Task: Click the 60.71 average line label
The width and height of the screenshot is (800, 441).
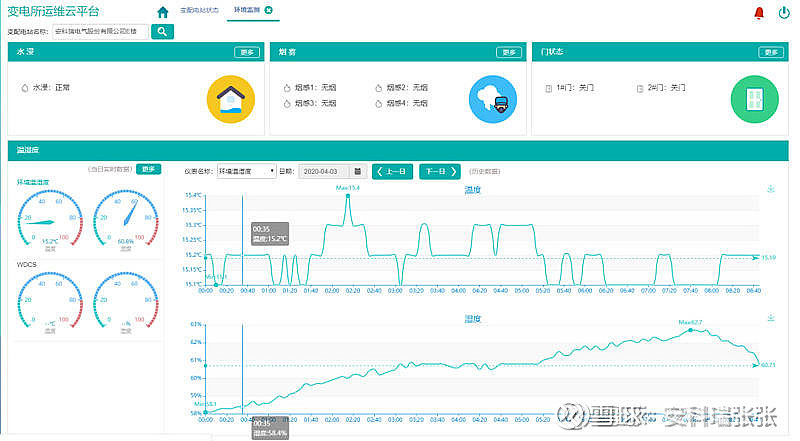Action: tap(768, 365)
